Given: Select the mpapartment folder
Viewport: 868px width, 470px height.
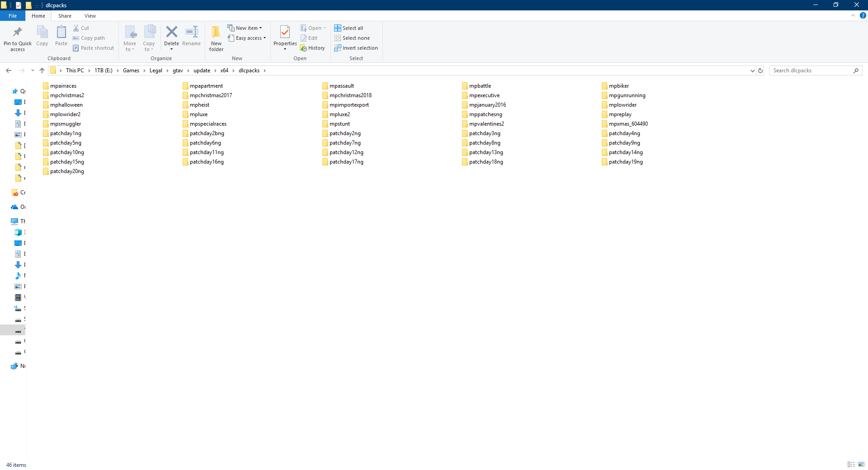Looking at the screenshot, I should [x=203, y=86].
